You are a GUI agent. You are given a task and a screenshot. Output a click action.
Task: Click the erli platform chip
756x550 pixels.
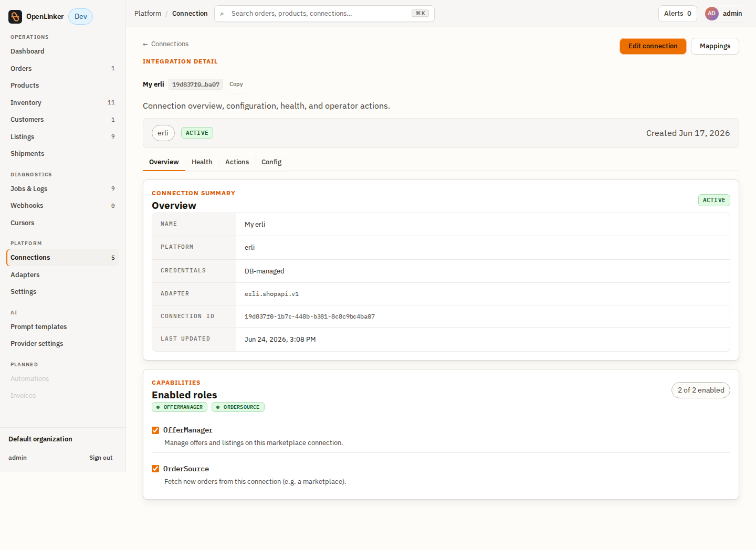[x=163, y=133]
